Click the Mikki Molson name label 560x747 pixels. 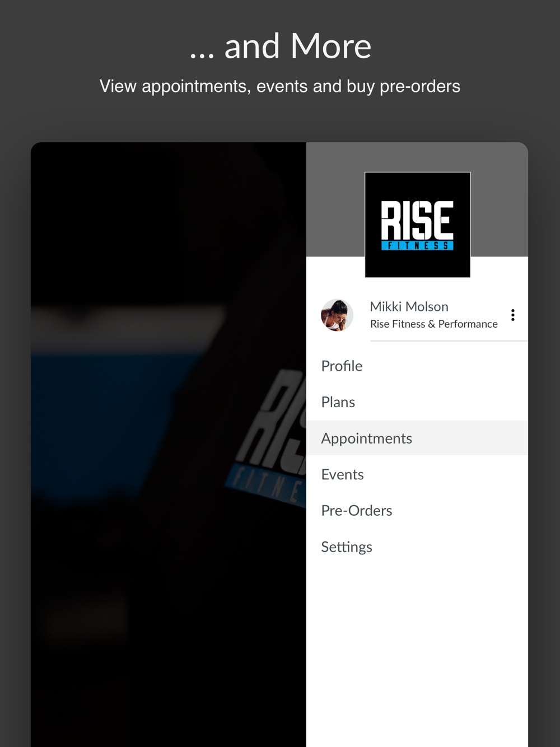[x=409, y=307]
